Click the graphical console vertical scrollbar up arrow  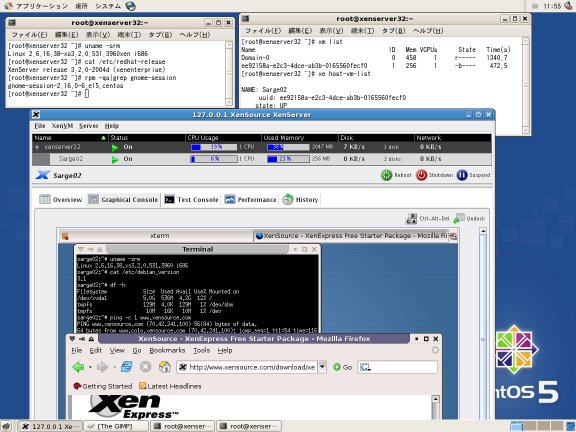[483, 231]
